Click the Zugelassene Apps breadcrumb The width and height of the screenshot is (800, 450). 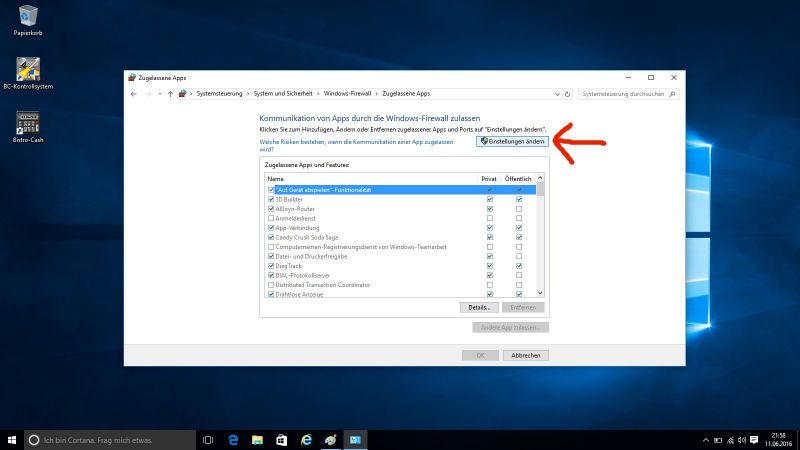point(406,94)
